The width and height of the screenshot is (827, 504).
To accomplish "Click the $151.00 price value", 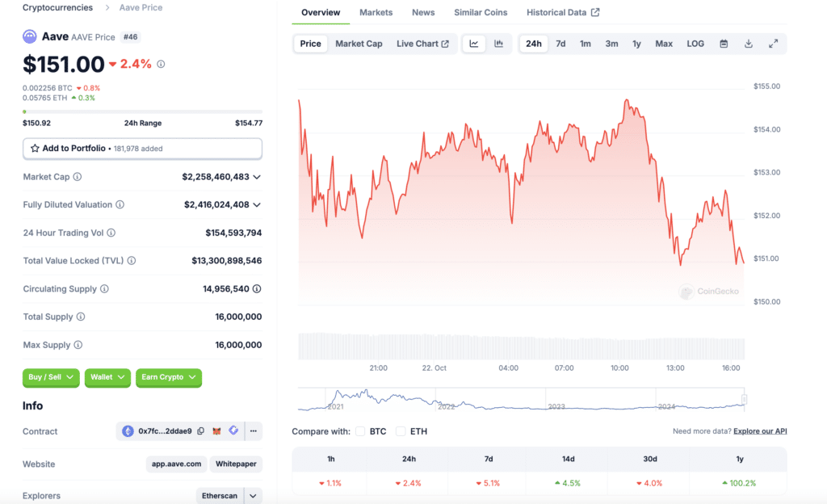I will (x=63, y=65).
